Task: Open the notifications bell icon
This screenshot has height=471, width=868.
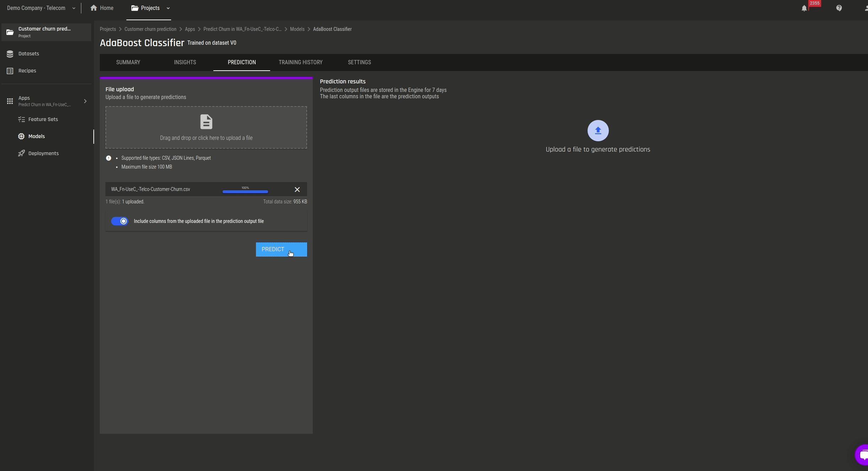Action: (804, 8)
